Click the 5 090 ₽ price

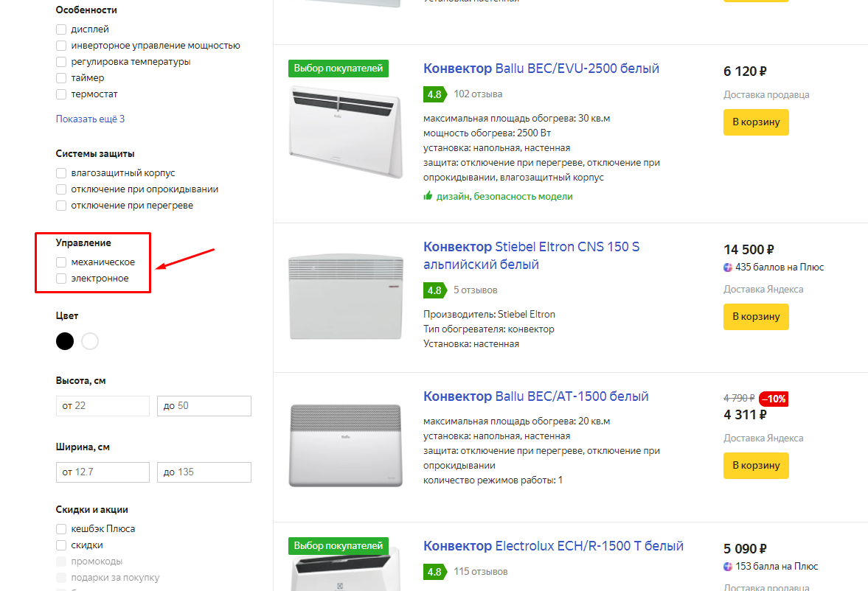745,548
